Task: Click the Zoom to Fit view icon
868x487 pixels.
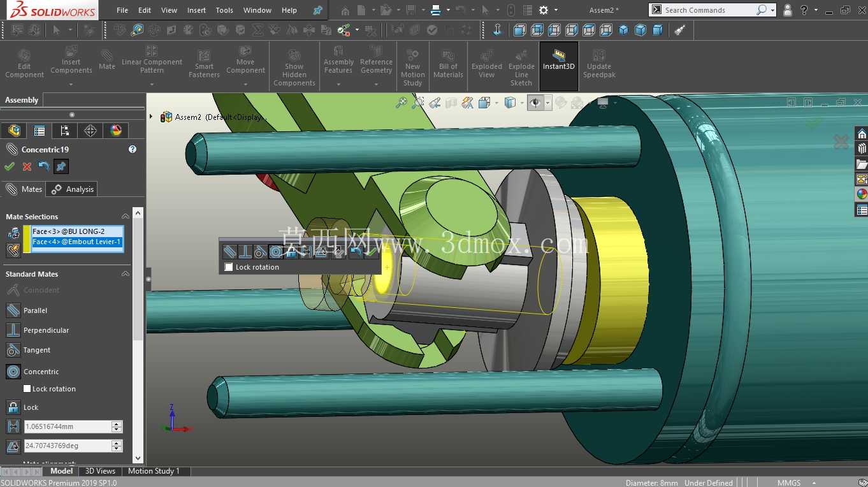Action: (x=401, y=103)
